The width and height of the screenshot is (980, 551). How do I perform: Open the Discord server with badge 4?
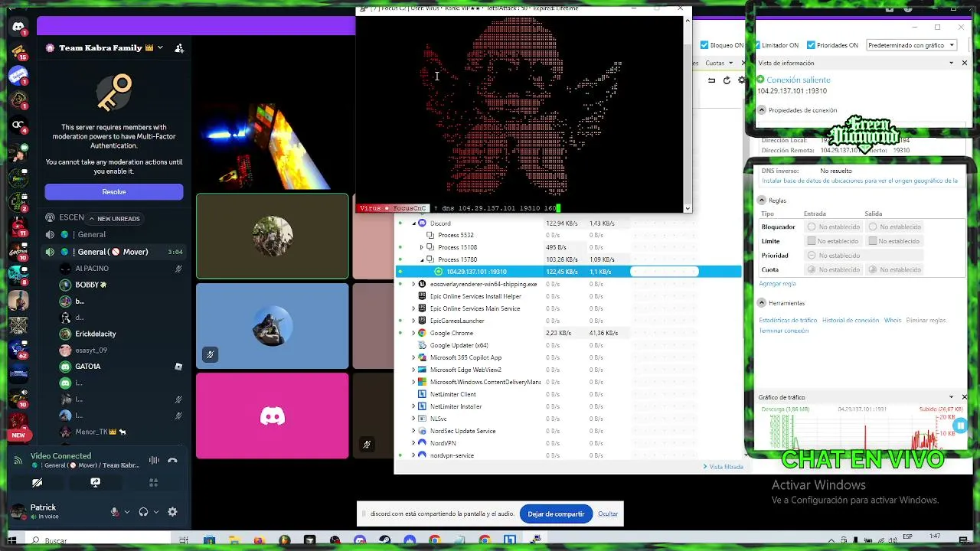(18, 125)
